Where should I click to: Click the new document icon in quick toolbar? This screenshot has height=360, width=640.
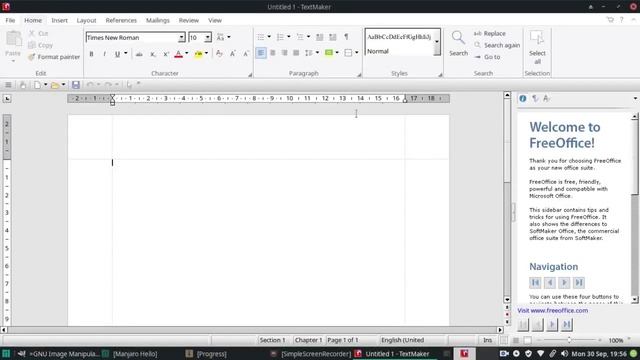coord(37,85)
